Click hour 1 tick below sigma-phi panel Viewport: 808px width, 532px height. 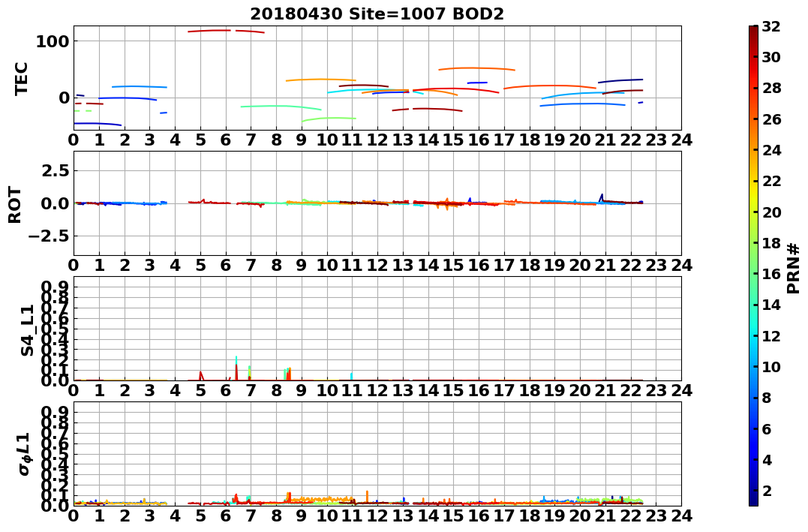click(x=100, y=515)
